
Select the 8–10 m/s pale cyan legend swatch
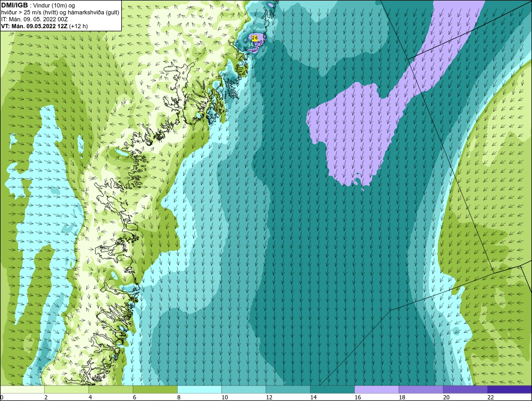pyautogui.click(x=199, y=389)
